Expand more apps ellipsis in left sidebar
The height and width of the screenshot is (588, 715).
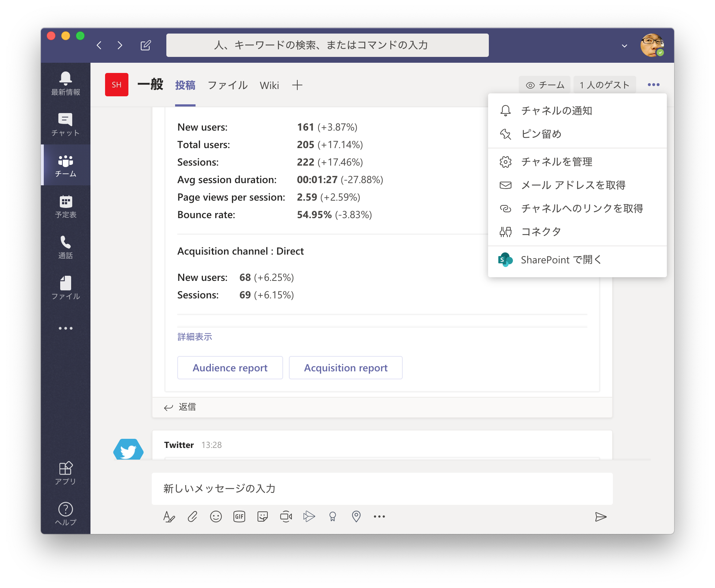pos(66,328)
